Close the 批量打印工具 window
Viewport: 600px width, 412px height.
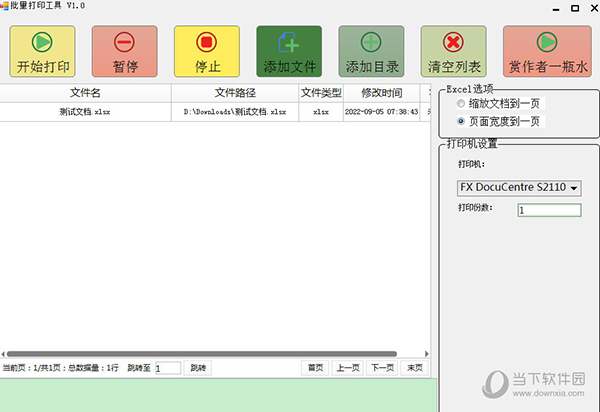[x=594, y=8]
